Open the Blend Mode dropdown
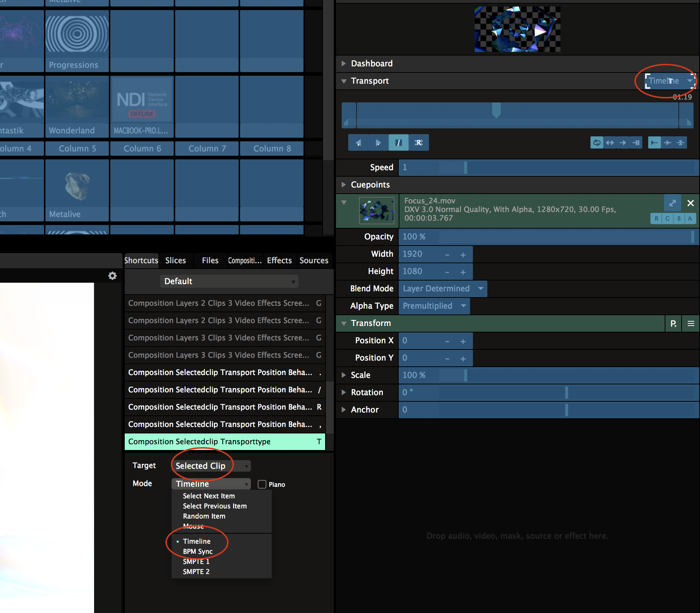Viewport: 700px width, 613px height. pyautogui.click(x=443, y=289)
